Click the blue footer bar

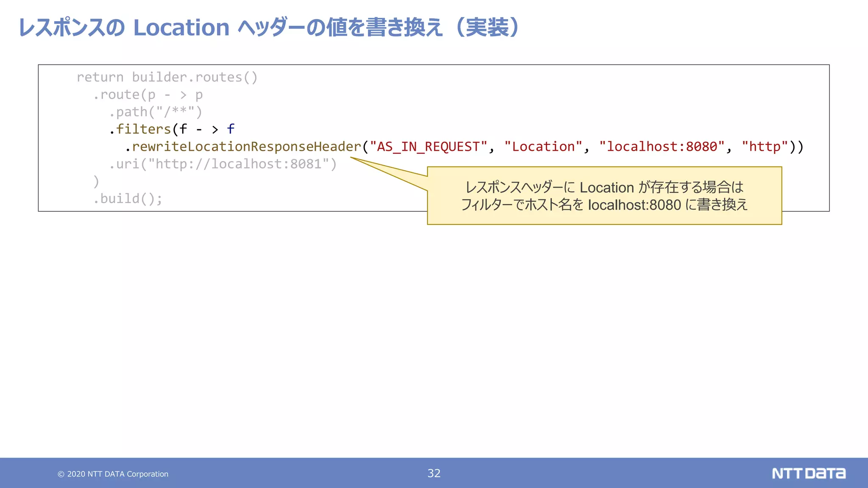[x=297, y=473]
